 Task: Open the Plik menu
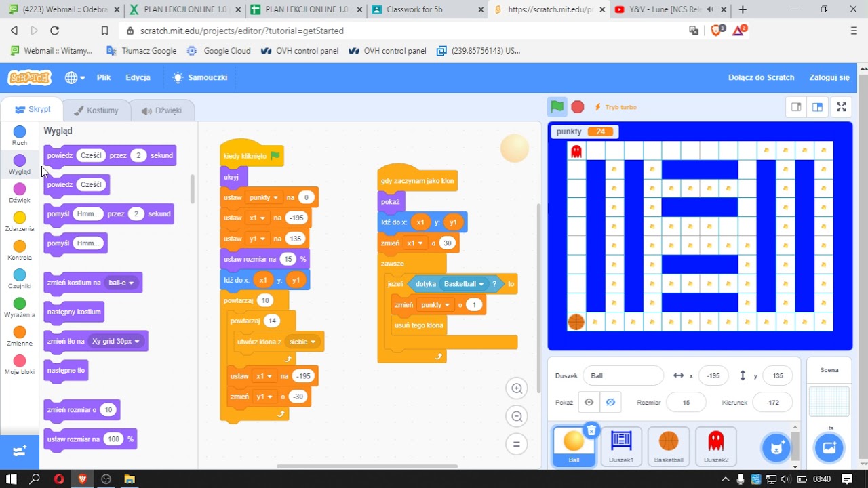click(x=104, y=77)
